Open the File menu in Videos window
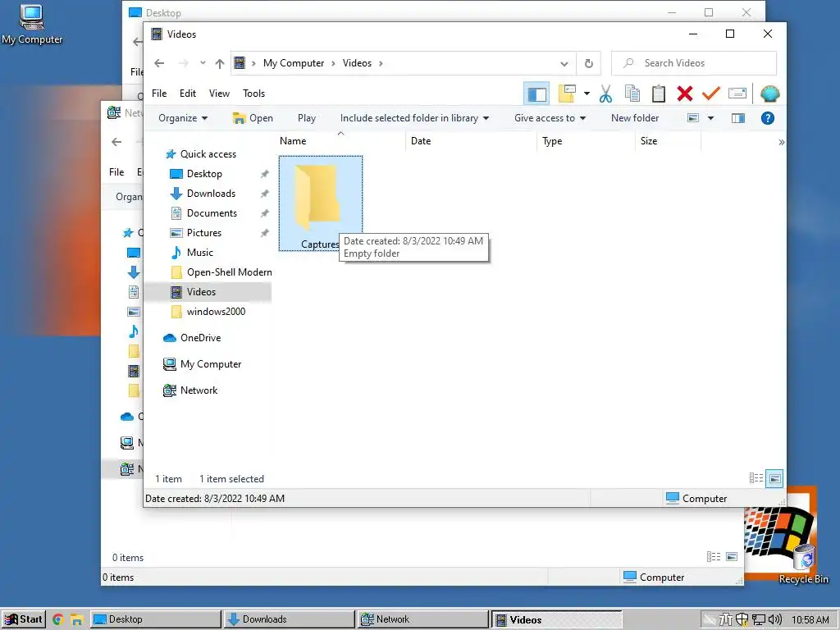The width and height of the screenshot is (840, 630). (159, 94)
